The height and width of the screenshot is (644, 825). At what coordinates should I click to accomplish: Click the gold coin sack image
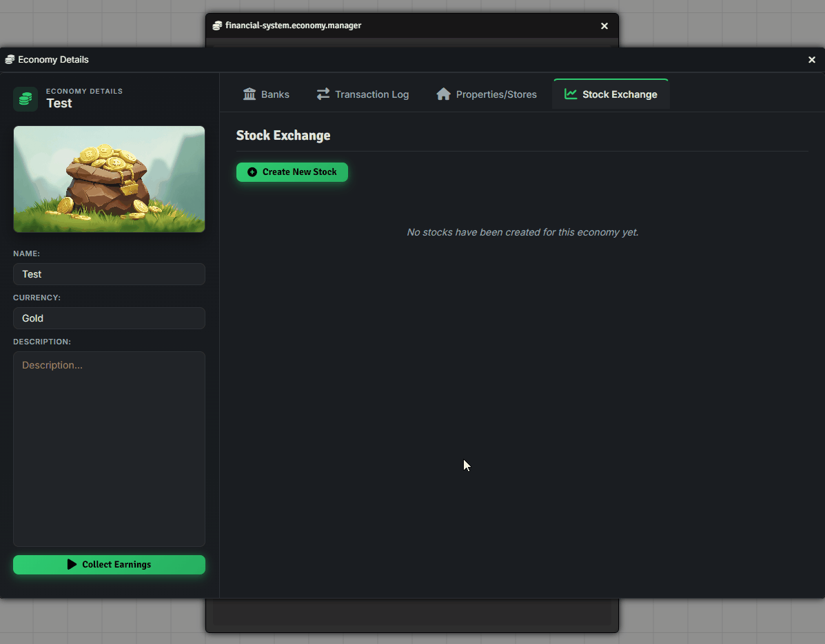[x=109, y=179]
